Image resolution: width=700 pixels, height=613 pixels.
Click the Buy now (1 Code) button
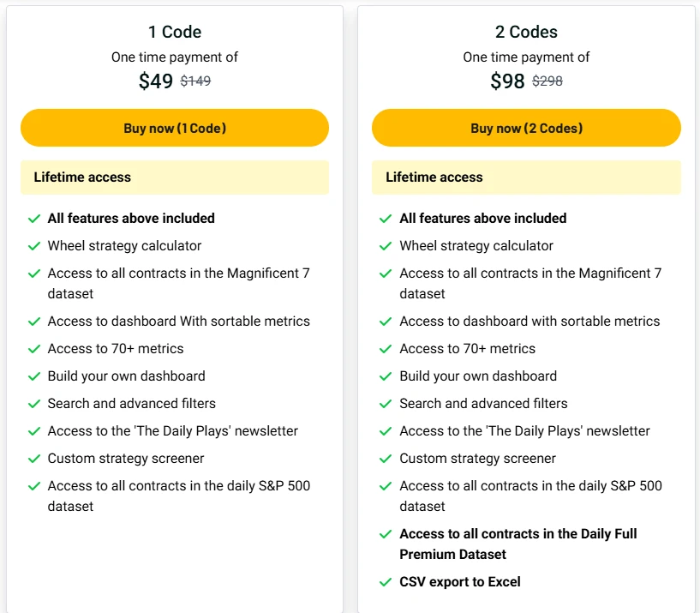pos(175,128)
